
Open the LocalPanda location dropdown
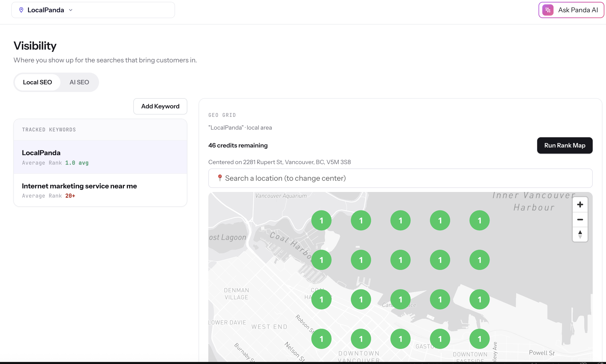click(93, 10)
